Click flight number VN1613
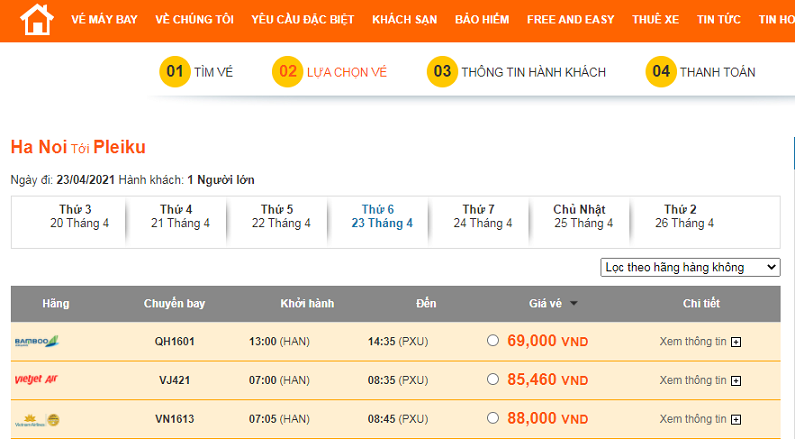This screenshot has height=439, width=795. coord(174,419)
